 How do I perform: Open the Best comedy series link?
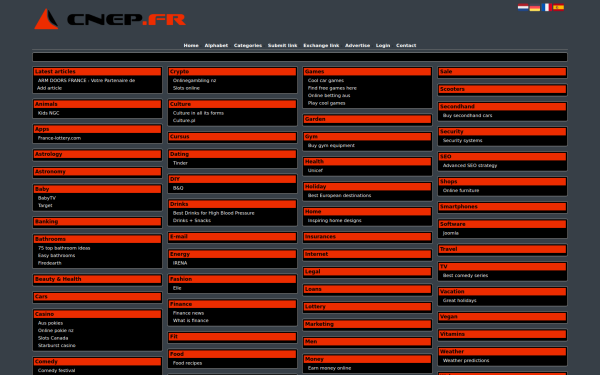pos(465,276)
